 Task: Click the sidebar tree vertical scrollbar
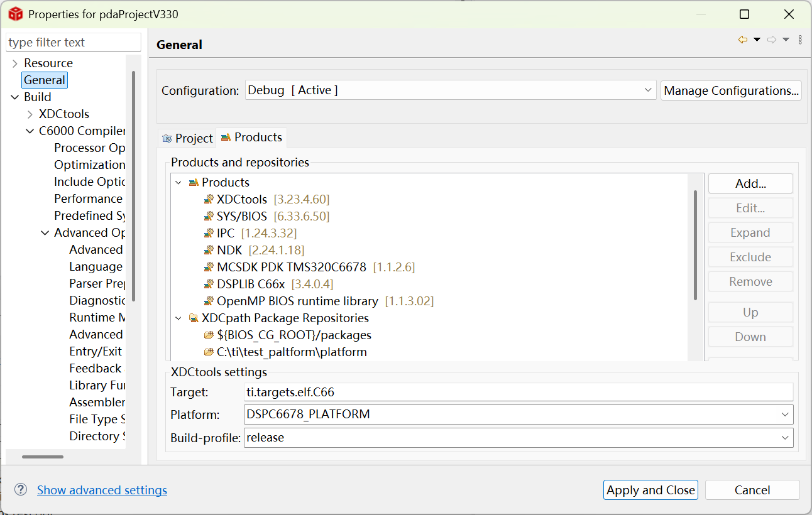(133, 186)
